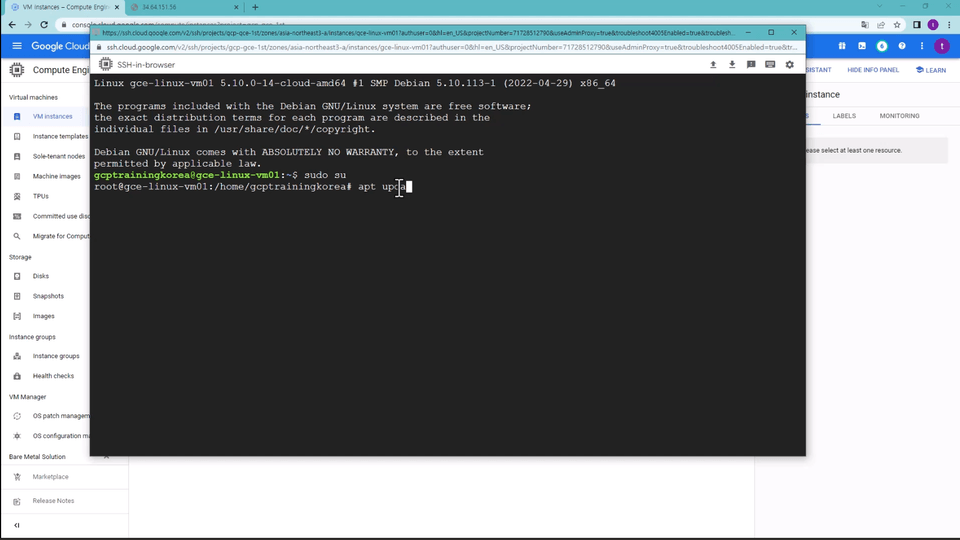Screen dimensions: 960x540
Task: Open Chrome profile avatar
Action: pos(933,24)
